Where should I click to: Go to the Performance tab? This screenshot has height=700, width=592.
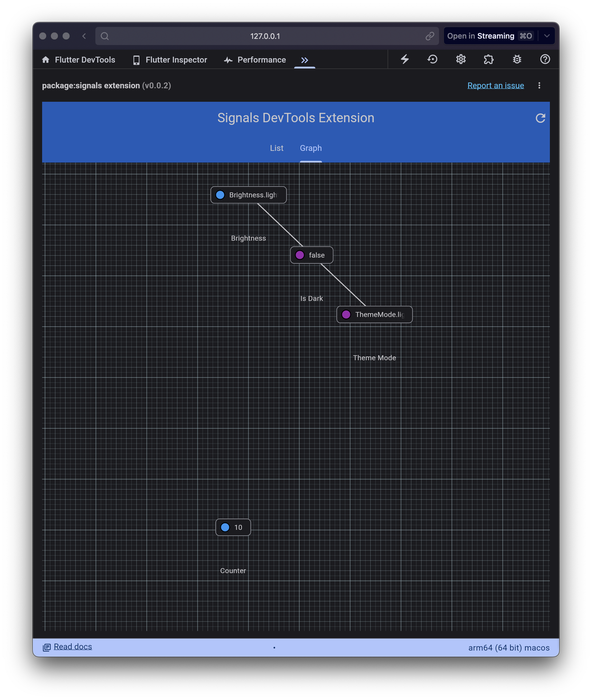click(255, 60)
